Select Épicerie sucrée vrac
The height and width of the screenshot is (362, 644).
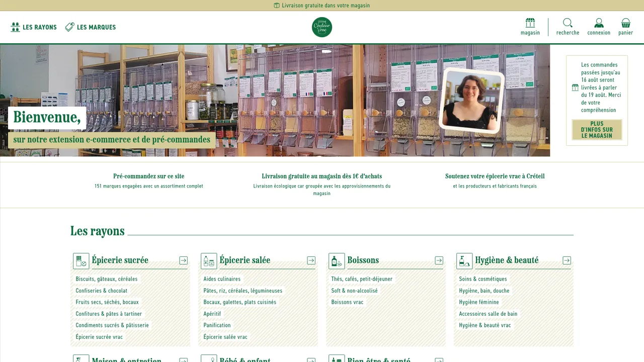99,337
